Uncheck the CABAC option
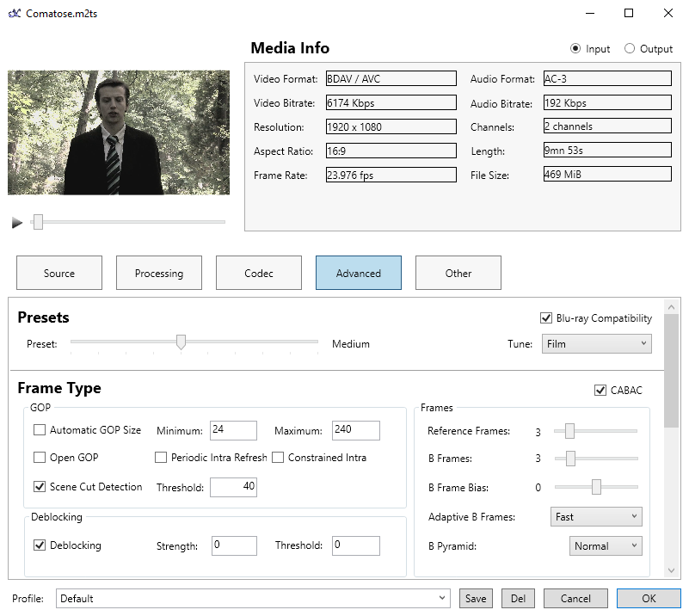The width and height of the screenshot is (689, 616). 600,391
